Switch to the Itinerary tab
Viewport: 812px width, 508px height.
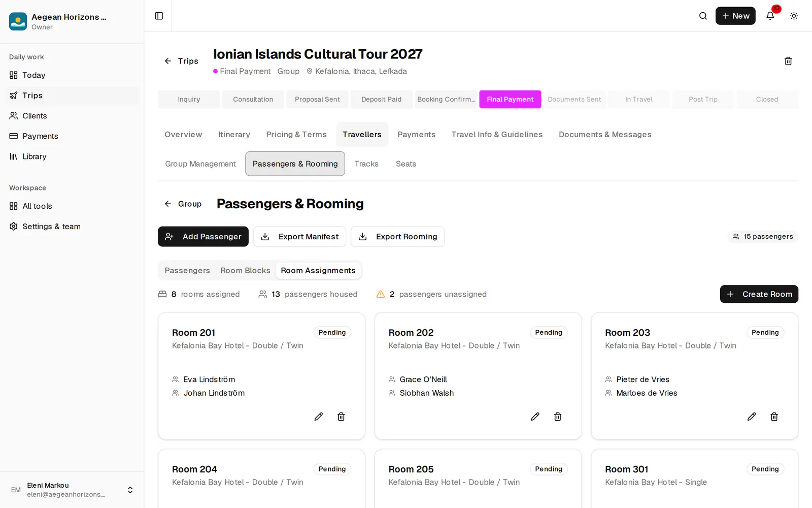(x=234, y=135)
